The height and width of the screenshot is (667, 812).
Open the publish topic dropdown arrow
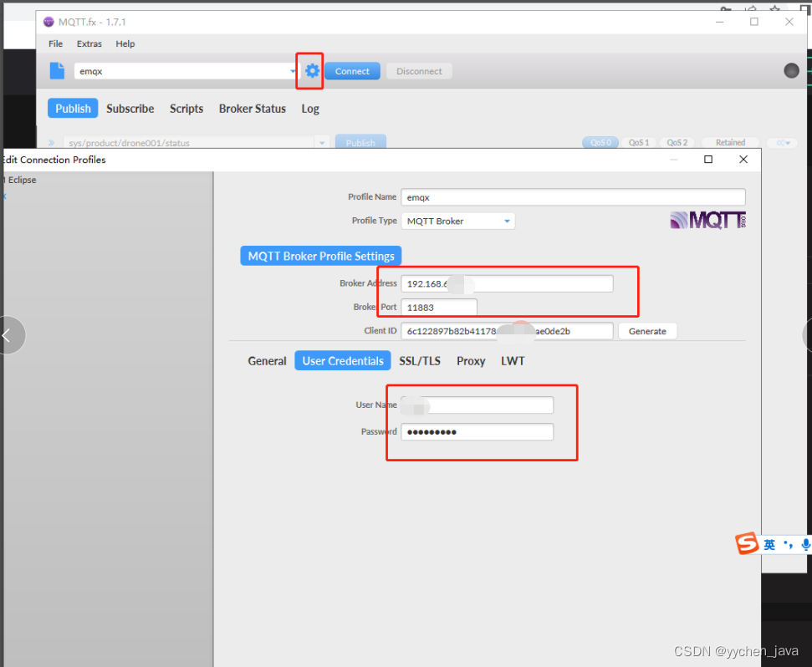click(x=322, y=143)
